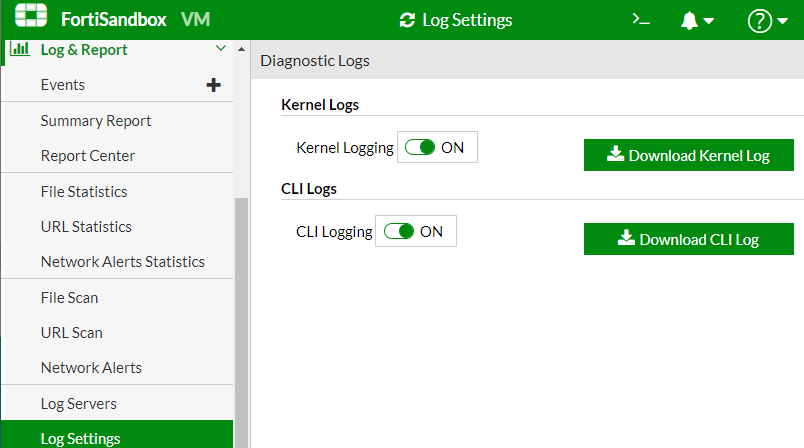This screenshot has width=804, height=448.
Task: Collapse the Log & Report section chevron
Action: point(221,49)
